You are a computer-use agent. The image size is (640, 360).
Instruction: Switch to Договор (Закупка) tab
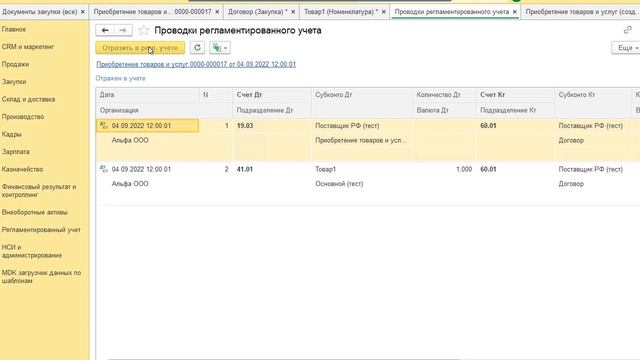pos(258,12)
